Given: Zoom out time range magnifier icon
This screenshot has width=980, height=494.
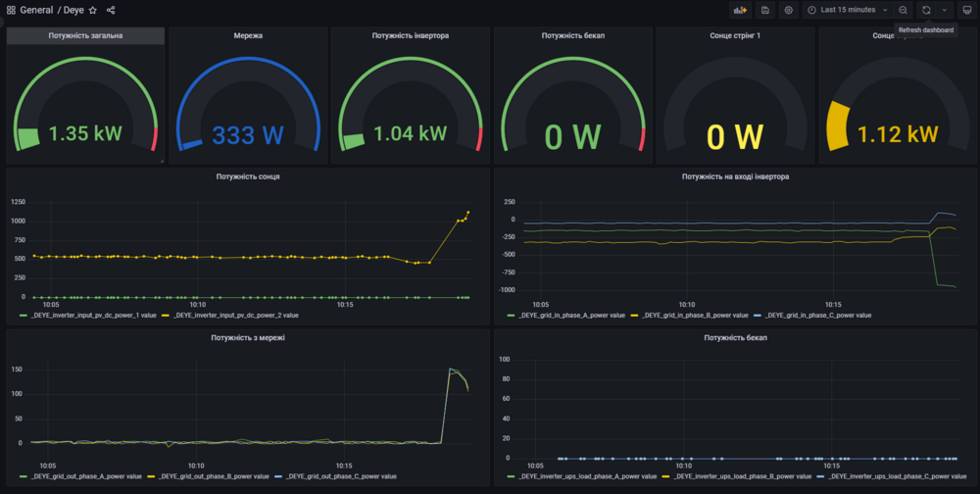Looking at the screenshot, I should (904, 10).
